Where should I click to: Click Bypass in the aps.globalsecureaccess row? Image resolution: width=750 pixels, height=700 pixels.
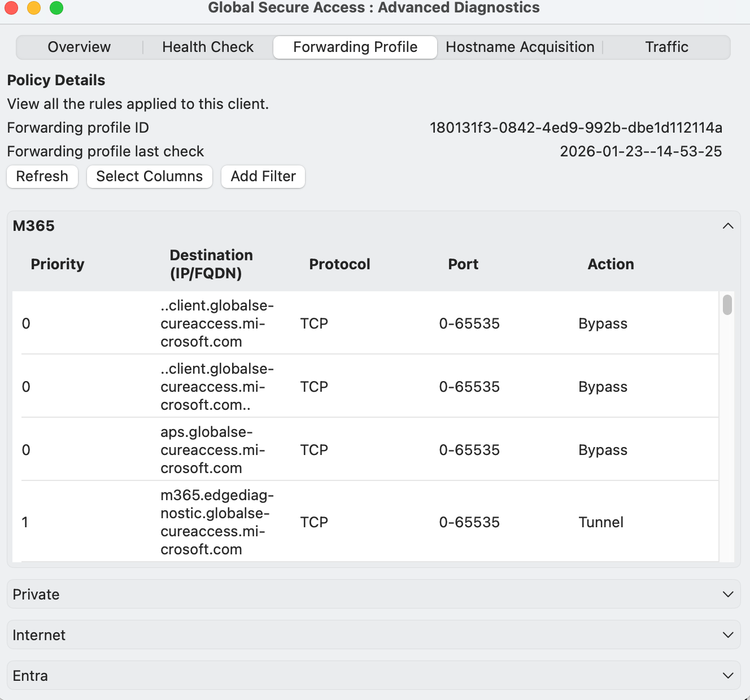pos(603,450)
